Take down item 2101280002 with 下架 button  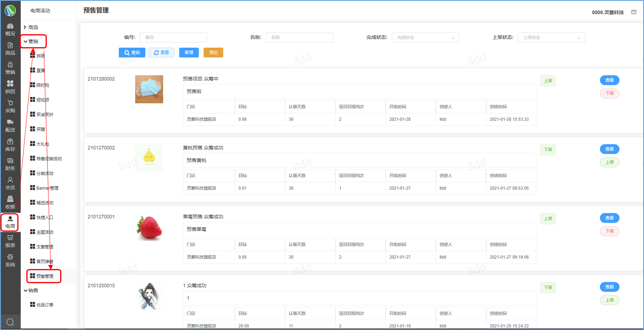pyautogui.click(x=609, y=94)
